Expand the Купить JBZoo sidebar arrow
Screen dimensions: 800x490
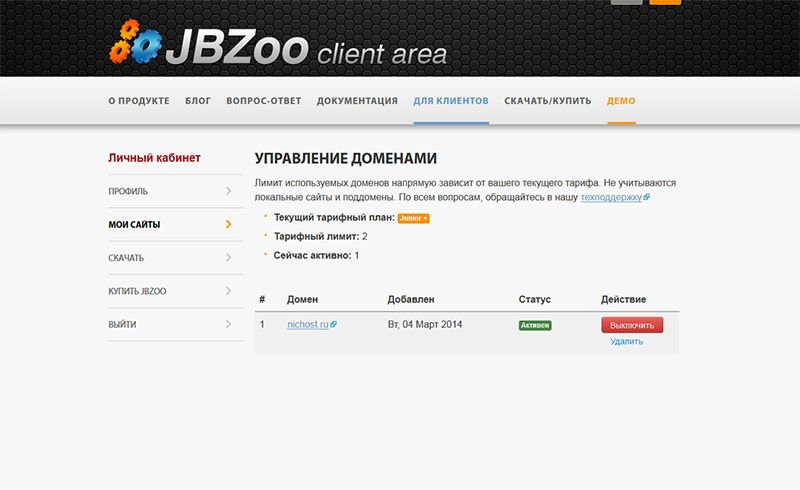coord(228,291)
